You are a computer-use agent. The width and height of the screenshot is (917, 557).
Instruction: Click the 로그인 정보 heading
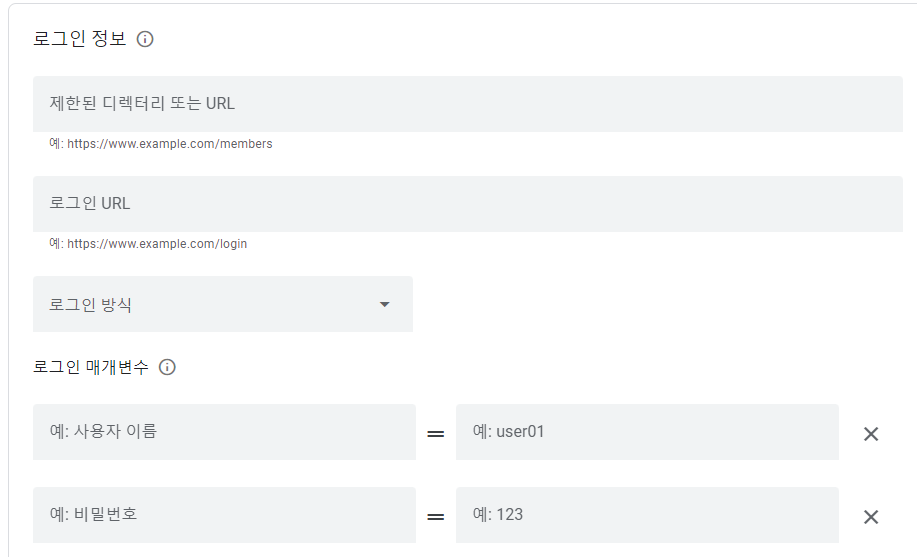(x=80, y=39)
